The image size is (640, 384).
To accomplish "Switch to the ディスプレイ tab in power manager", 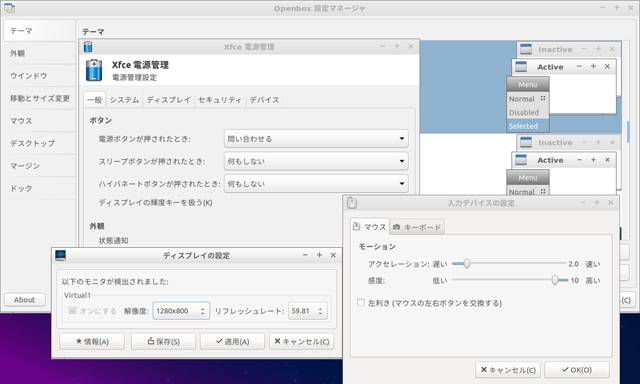I will [x=169, y=100].
